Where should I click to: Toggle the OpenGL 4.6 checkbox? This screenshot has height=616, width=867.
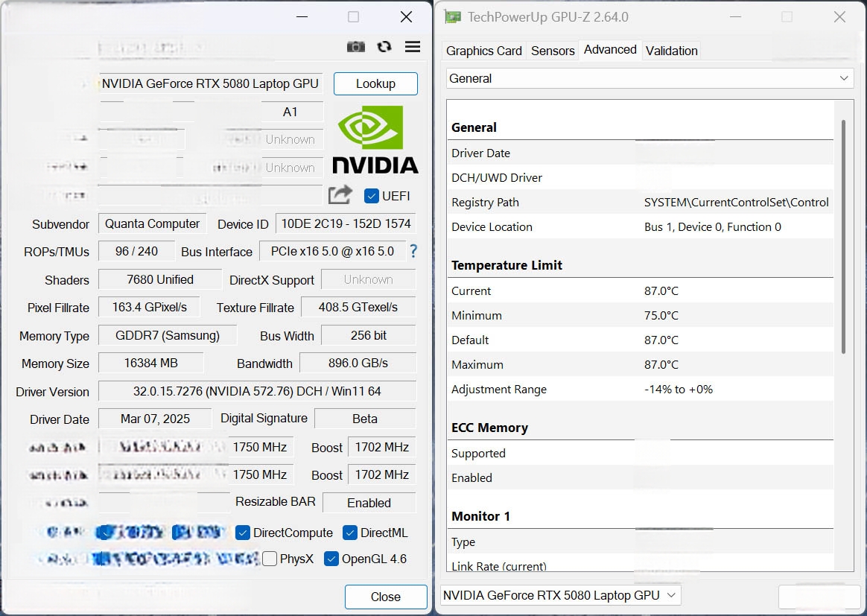(331, 559)
